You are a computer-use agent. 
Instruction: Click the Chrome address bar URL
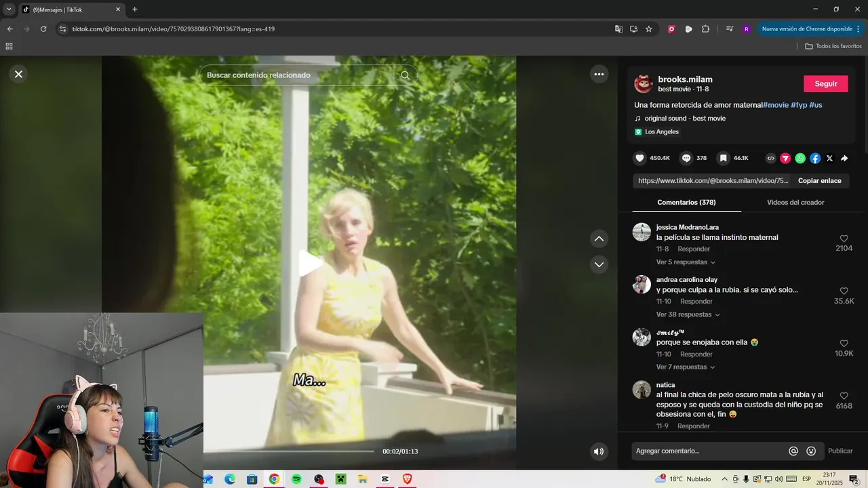click(173, 29)
